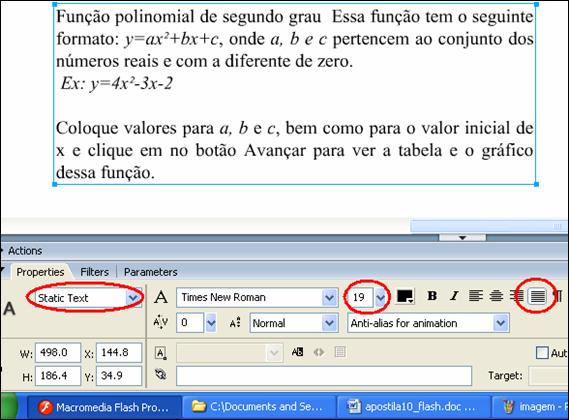Screen dimensions: 569x420
Task: Toggle Render text as HTML icon
Action: coord(319,352)
